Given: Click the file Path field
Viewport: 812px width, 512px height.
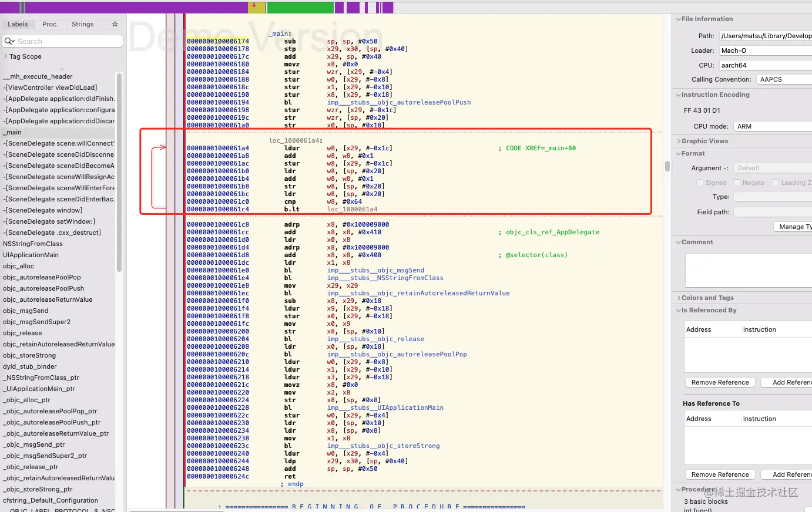Looking at the screenshot, I should 766,36.
